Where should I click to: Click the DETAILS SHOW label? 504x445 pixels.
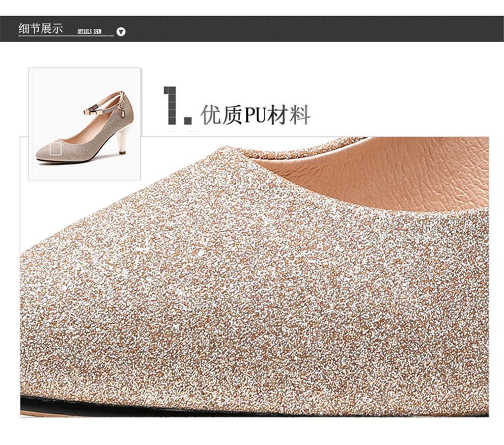89,32
